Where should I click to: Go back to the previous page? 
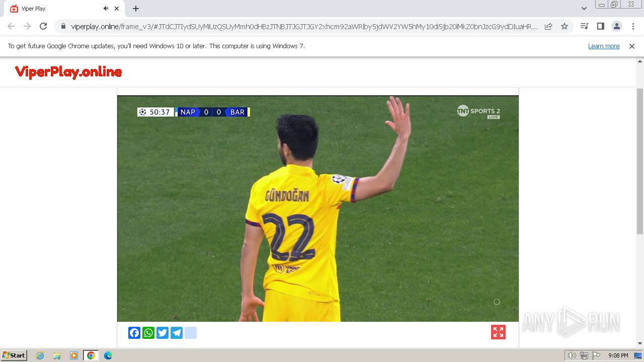11,26
